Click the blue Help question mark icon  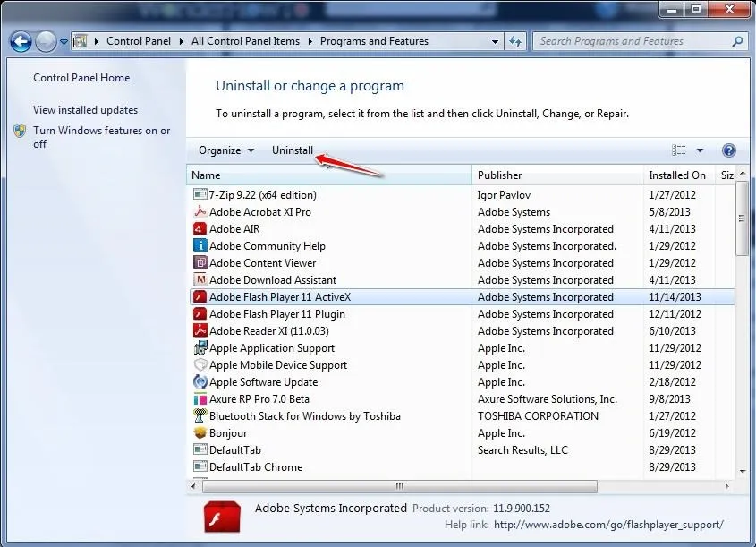point(728,150)
